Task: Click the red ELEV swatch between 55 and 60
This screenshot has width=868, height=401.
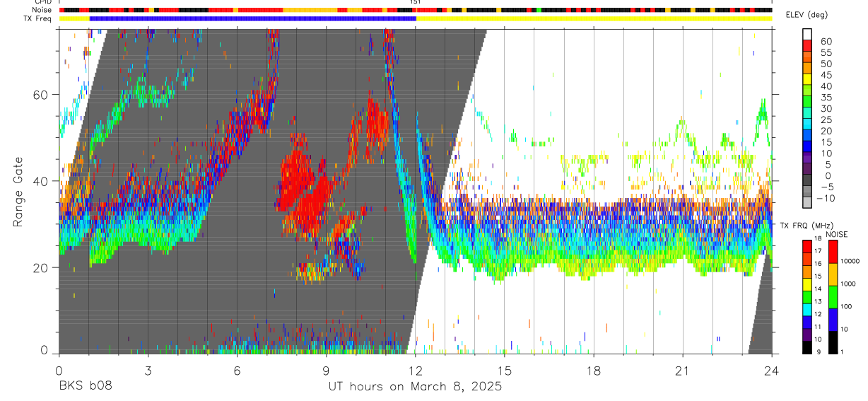Action: point(807,45)
